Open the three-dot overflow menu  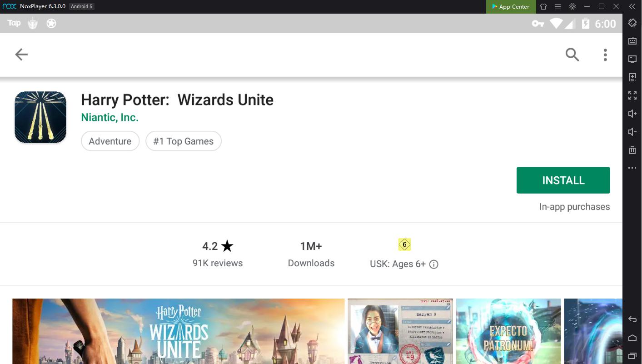[605, 55]
